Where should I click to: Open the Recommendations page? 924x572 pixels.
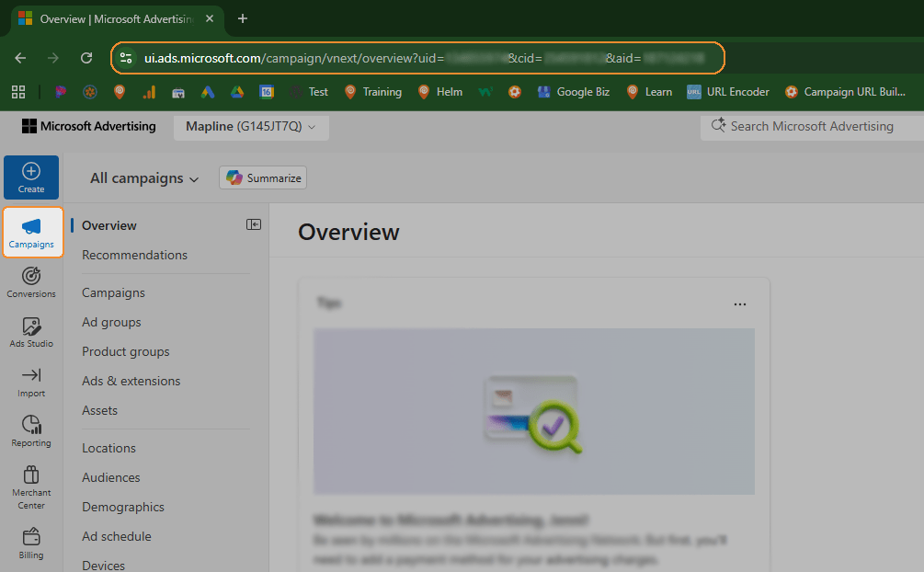click(132, 255)
